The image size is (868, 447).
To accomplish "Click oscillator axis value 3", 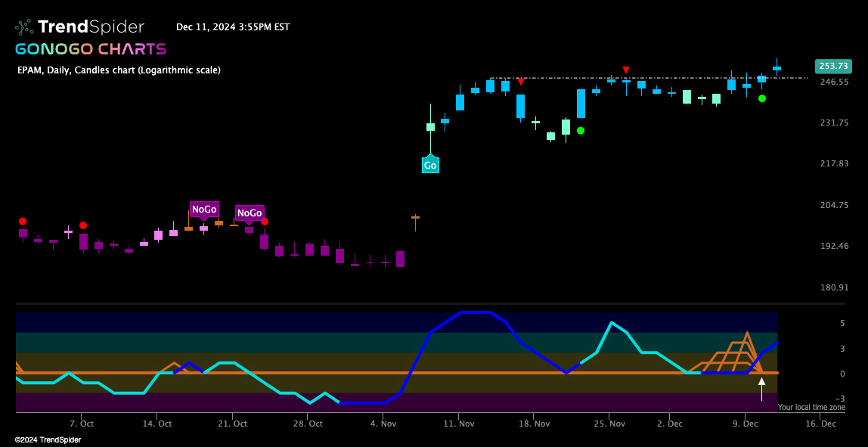I will coord(842,349).
